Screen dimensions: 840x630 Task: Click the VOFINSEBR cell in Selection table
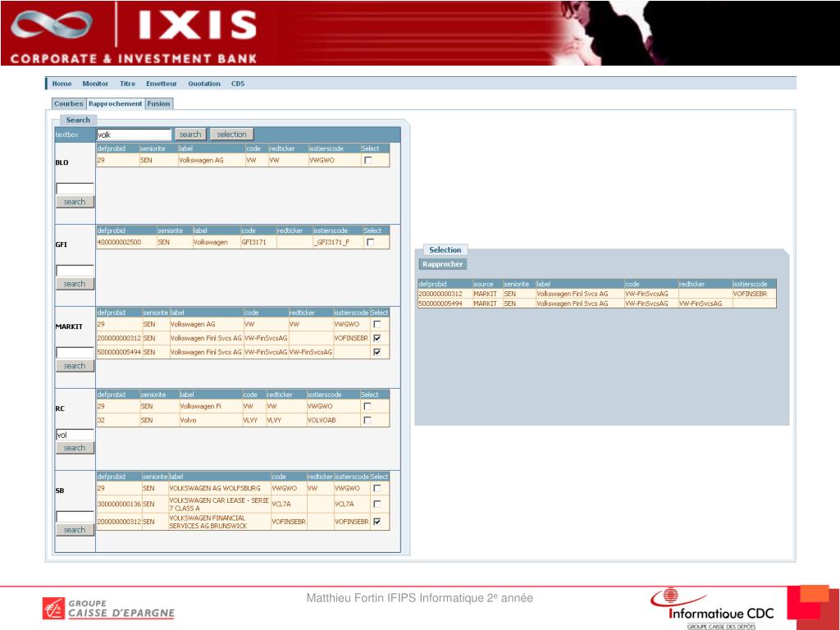[x=754, y=294]
